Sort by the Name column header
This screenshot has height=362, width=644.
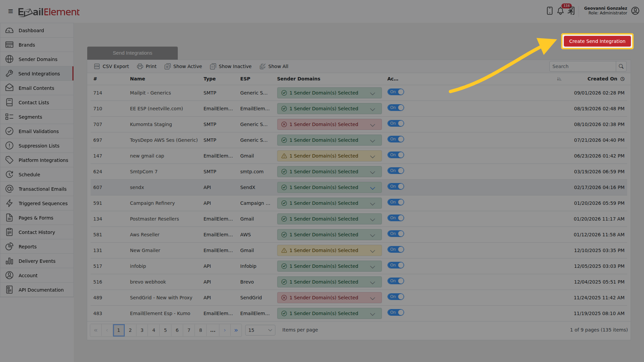point(138,79)
